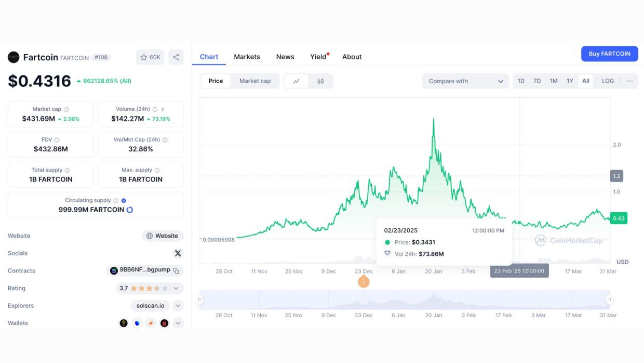Set chart range to 1Y
644x363 pixels.
pos(570,81)
